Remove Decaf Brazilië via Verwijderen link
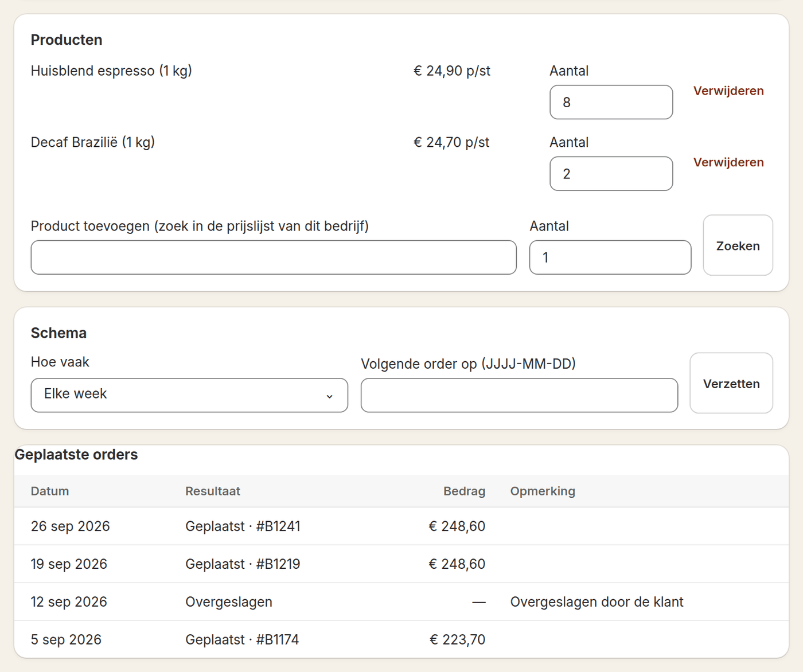 [x=728, y=162]
